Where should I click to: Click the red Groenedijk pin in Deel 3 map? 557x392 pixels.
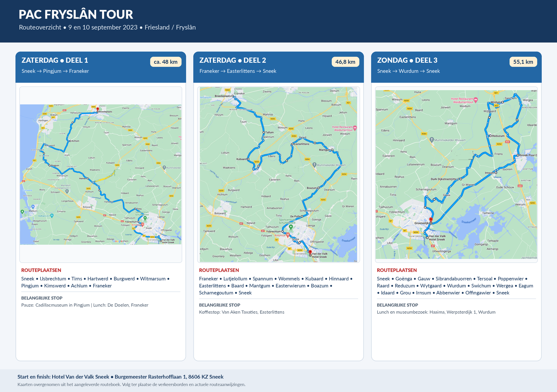431,220
